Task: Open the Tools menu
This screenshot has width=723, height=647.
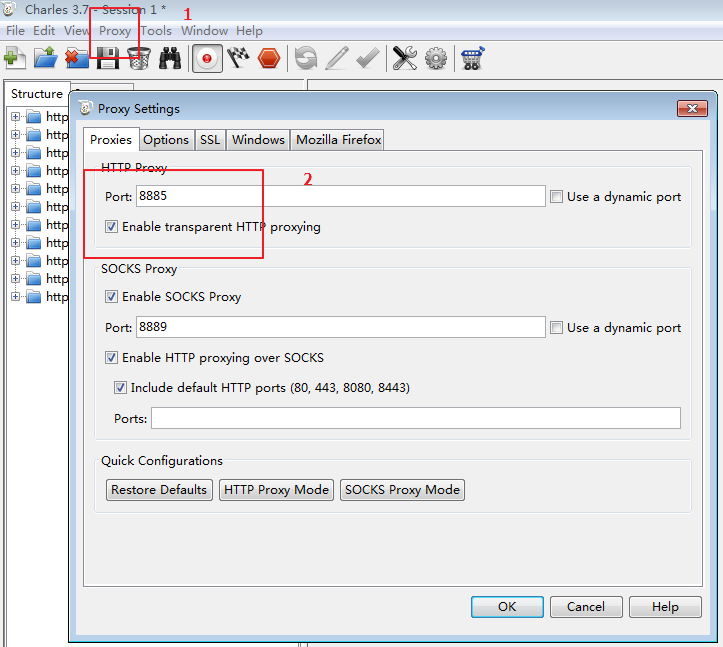Action: [x=156, y=31]
